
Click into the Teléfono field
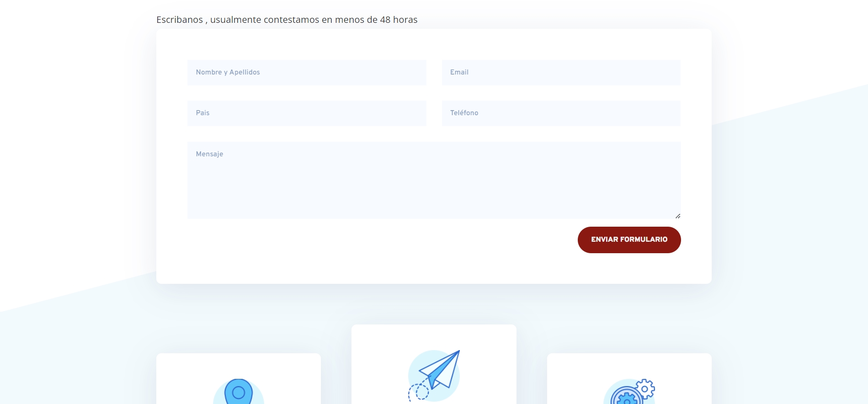[561, 113]
